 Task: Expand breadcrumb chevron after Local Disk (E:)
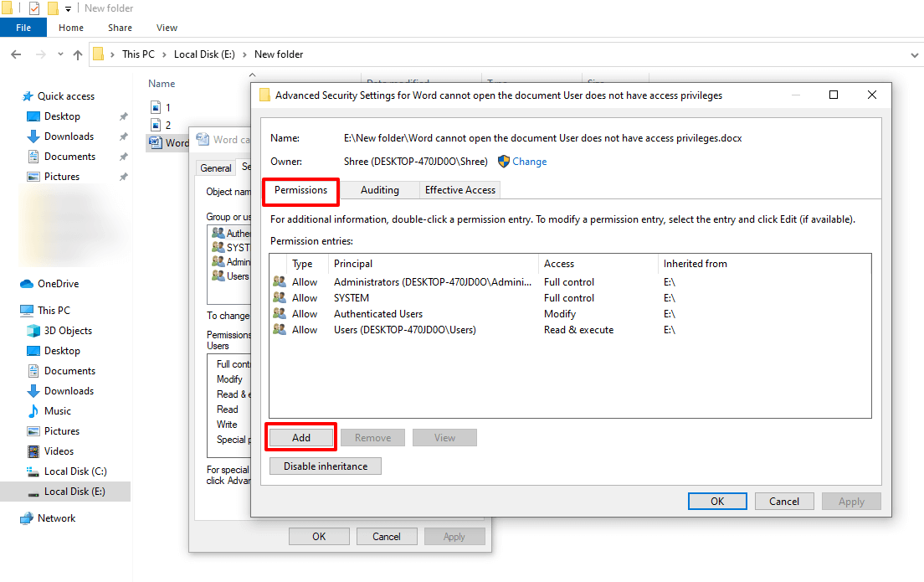244,54
